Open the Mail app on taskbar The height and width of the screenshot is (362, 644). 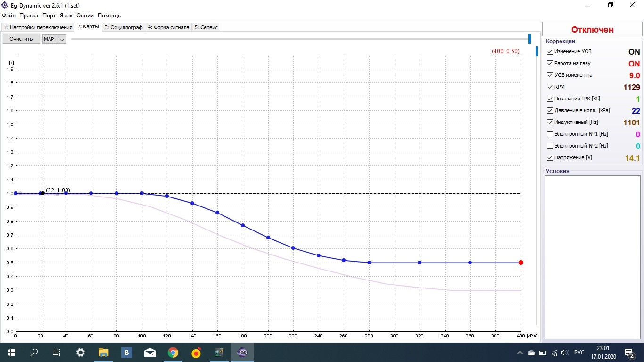point(150,352)
